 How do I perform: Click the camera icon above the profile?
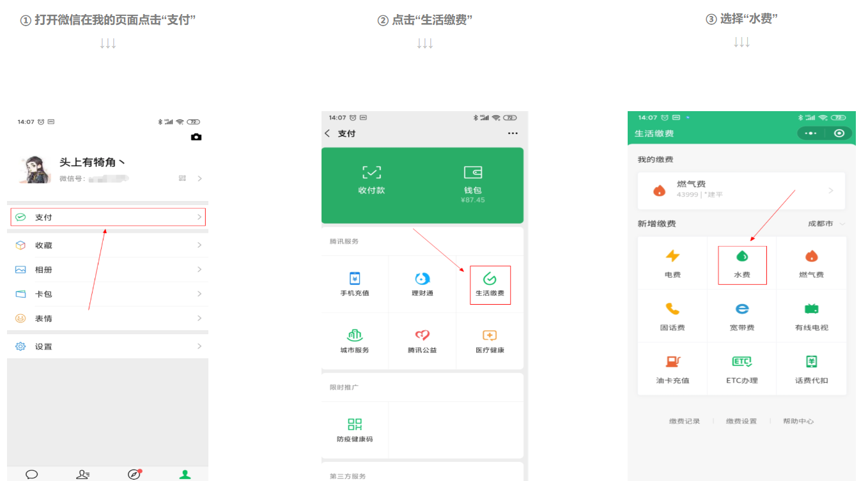coord(196,137)
